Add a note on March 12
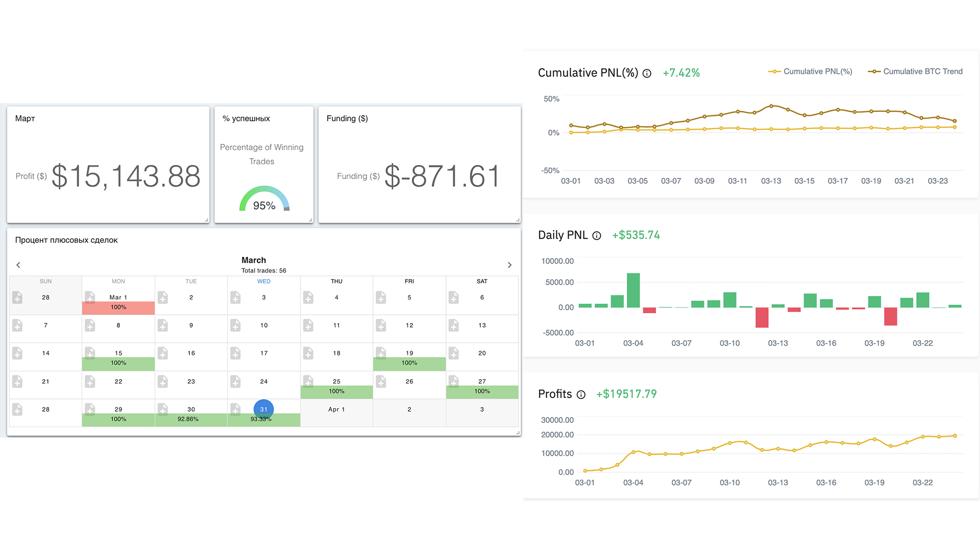Image resolution: width=980 pixels, height=551 pixels. click(381, 325)
